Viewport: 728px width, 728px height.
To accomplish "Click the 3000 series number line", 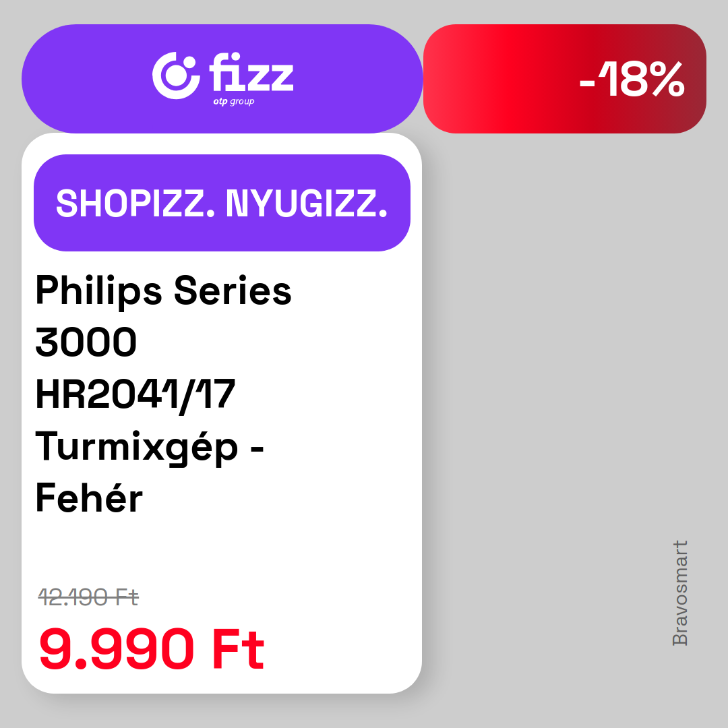I will pyautogui.click(x=86, y=342).
